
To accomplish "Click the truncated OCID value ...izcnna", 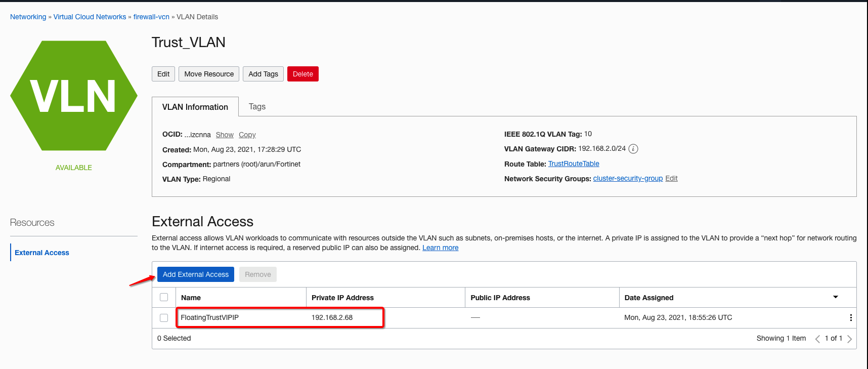I will [x=197, y=135].
